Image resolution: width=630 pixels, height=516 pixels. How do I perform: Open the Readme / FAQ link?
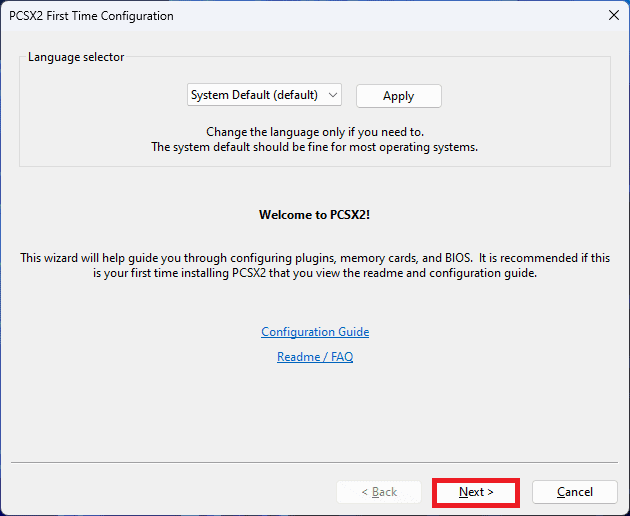point(315,357)
